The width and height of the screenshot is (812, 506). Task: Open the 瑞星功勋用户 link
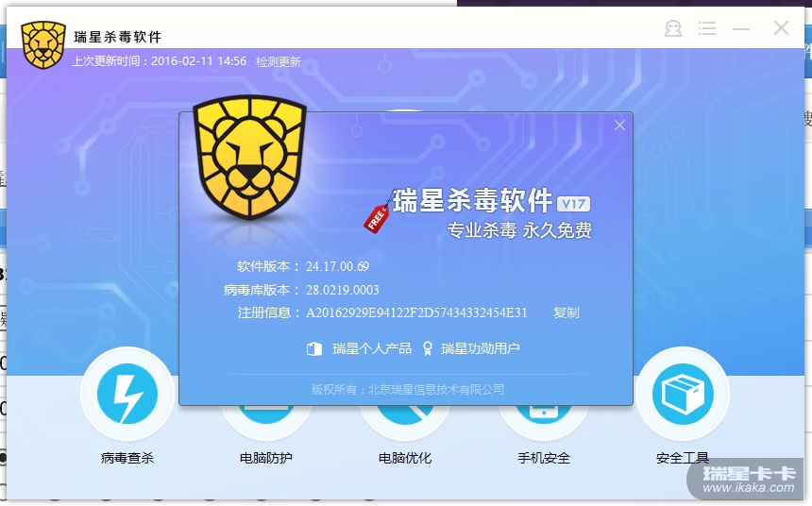tap(480, 348)
